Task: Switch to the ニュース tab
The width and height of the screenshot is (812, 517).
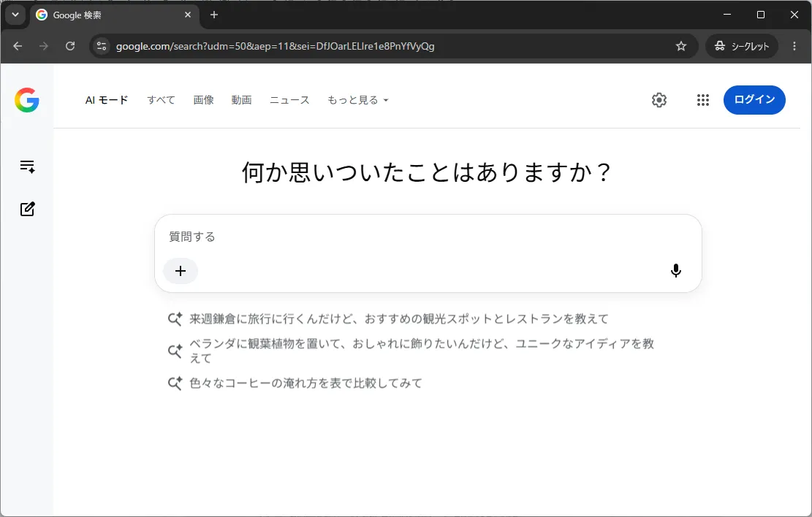Action: point(289,100)
